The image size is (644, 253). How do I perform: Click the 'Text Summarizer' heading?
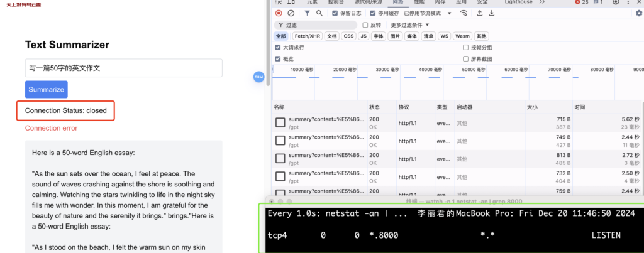click(67, 45)
